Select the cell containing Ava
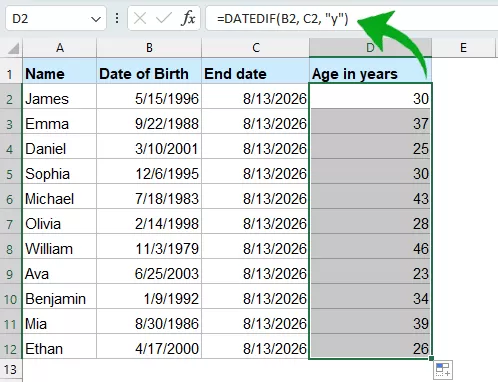The width and height of the screenshot is (498, 382). (x=60, y=271)
